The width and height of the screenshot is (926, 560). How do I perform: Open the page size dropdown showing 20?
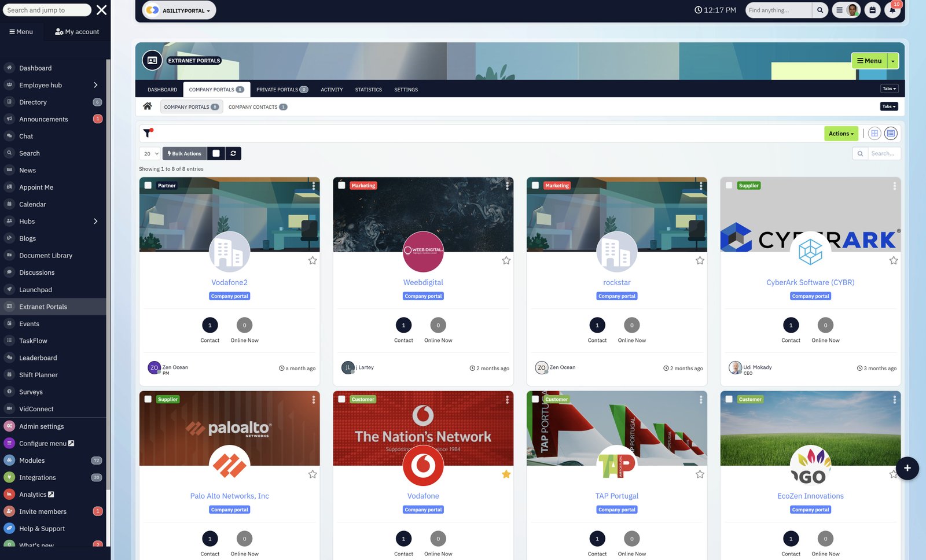click(150, 154)
